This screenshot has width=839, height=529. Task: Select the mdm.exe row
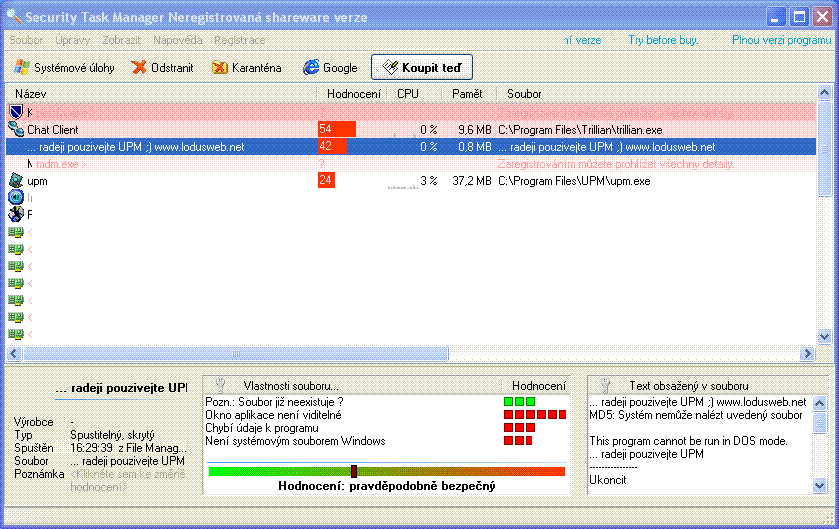[x=411, y=164]
